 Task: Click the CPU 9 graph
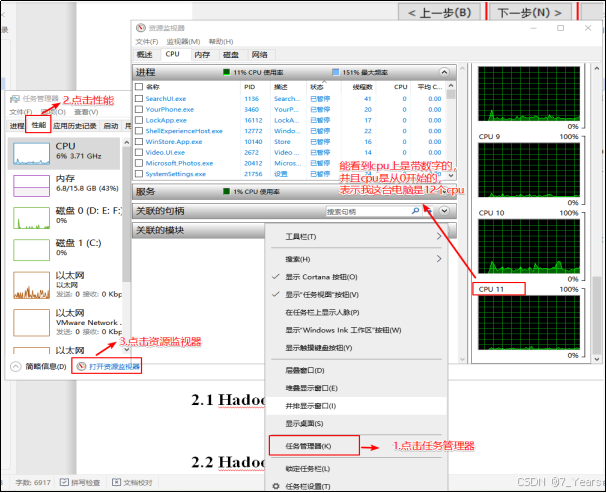click(x=529, y=170)
